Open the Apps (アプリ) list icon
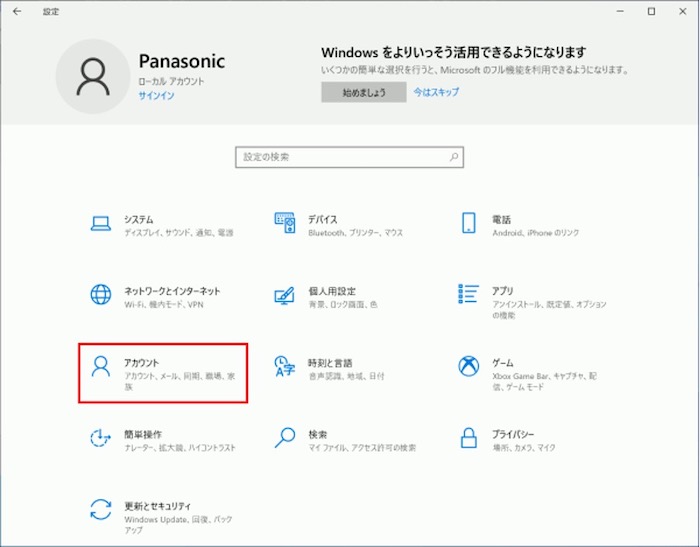 468,295
